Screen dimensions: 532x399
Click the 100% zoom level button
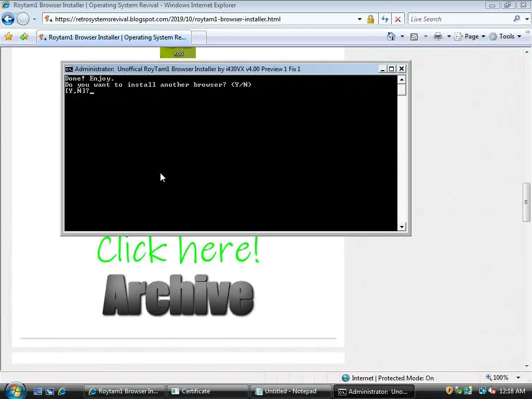(x=497, y=377)
